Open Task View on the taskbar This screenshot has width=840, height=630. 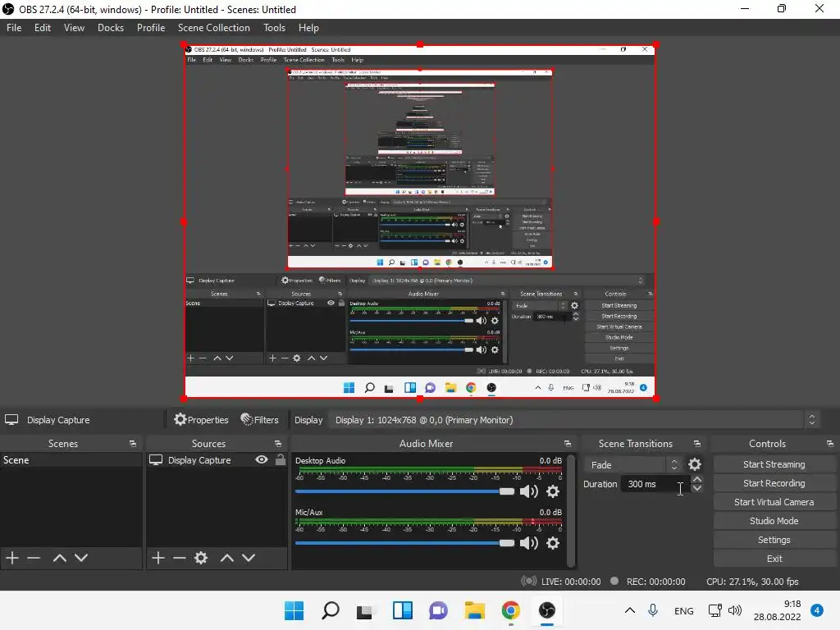[365, 610]
